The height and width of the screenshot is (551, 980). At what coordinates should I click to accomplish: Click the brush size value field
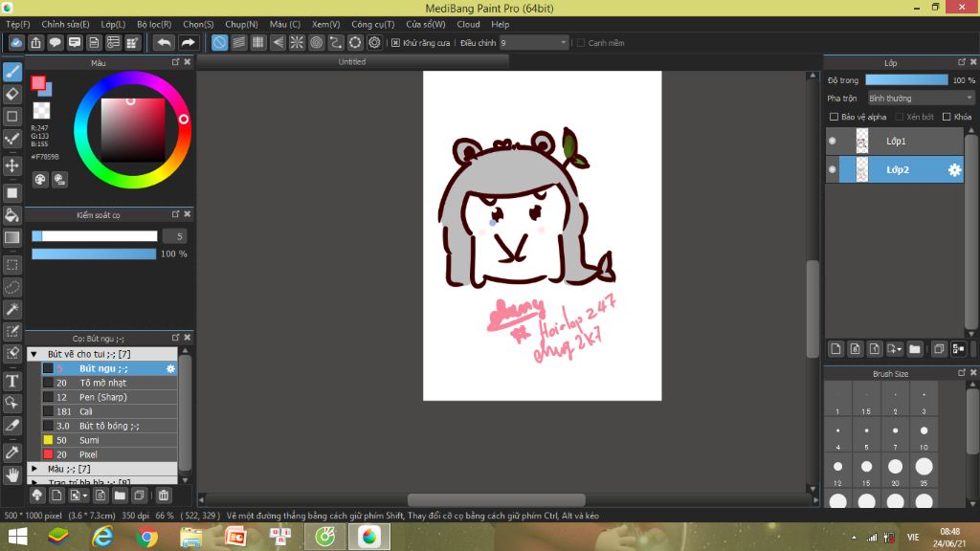(174, 236)
